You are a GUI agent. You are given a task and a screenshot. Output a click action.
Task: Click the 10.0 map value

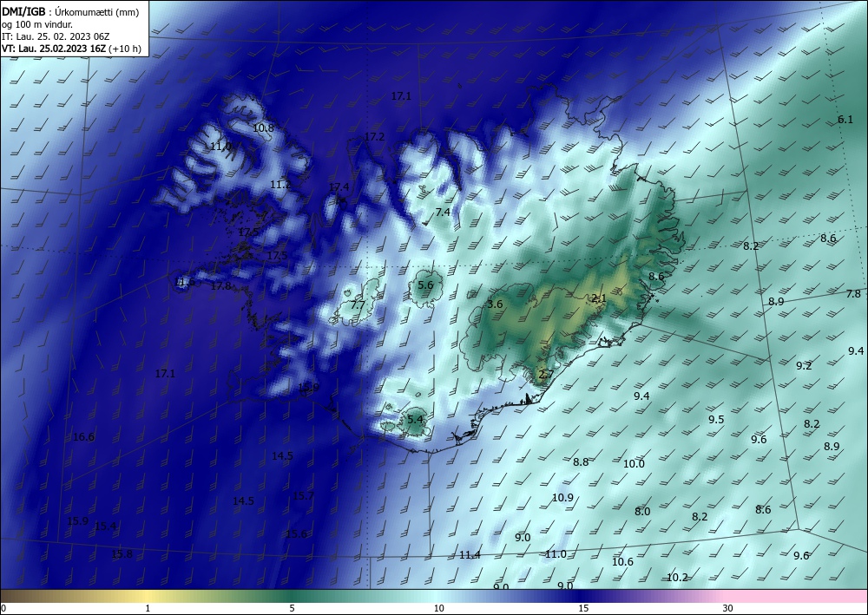pyautogui.click(x=634, y=463)
